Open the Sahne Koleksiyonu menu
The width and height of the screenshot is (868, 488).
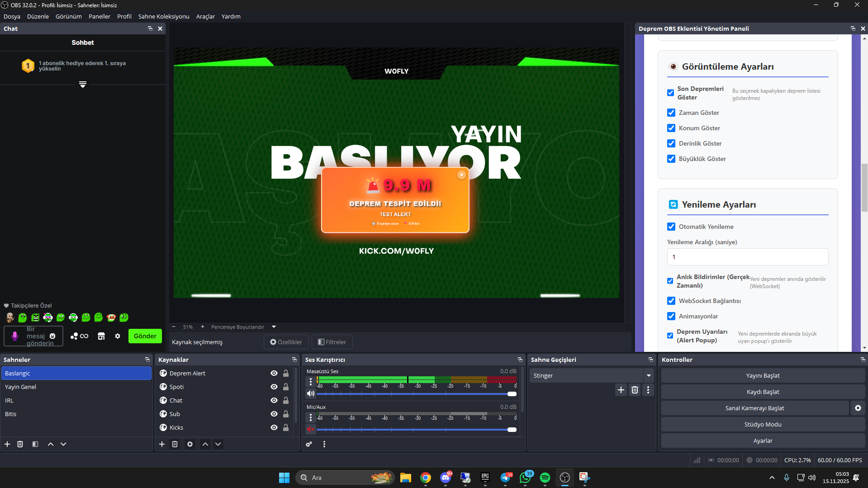tap(164, 16)
